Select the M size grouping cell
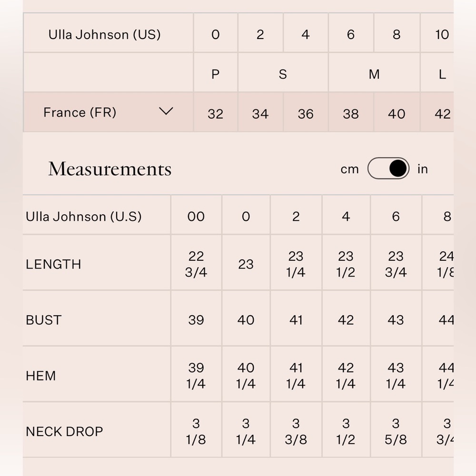Viewport: 476px width, 476px height. [374, 74]
